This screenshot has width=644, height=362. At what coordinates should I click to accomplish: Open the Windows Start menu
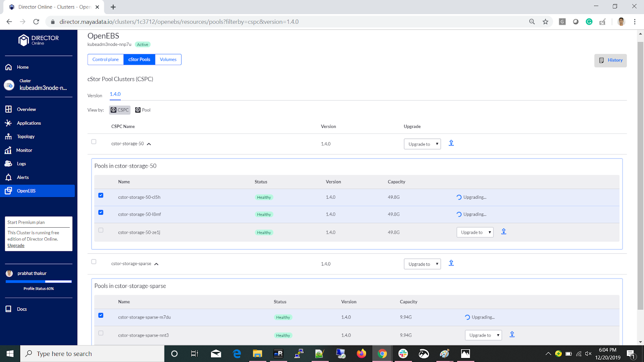pyautogui.click(x=10, y=354)
